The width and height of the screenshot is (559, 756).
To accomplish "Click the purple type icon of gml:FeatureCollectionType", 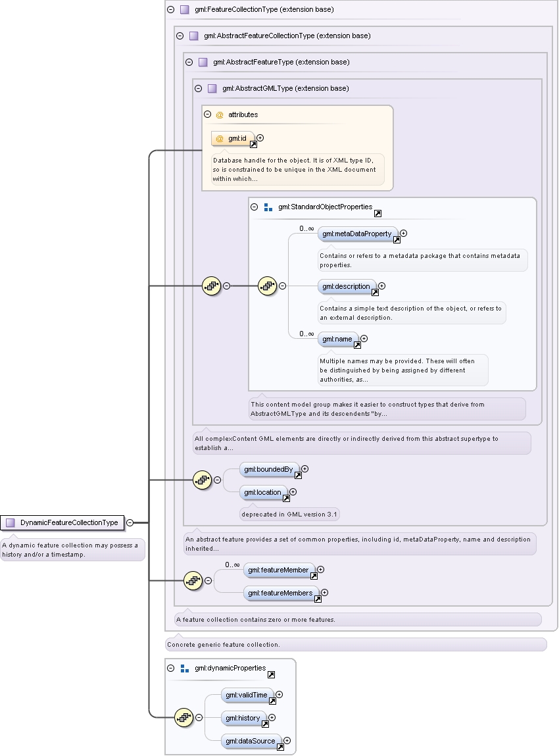I will 185,10.
